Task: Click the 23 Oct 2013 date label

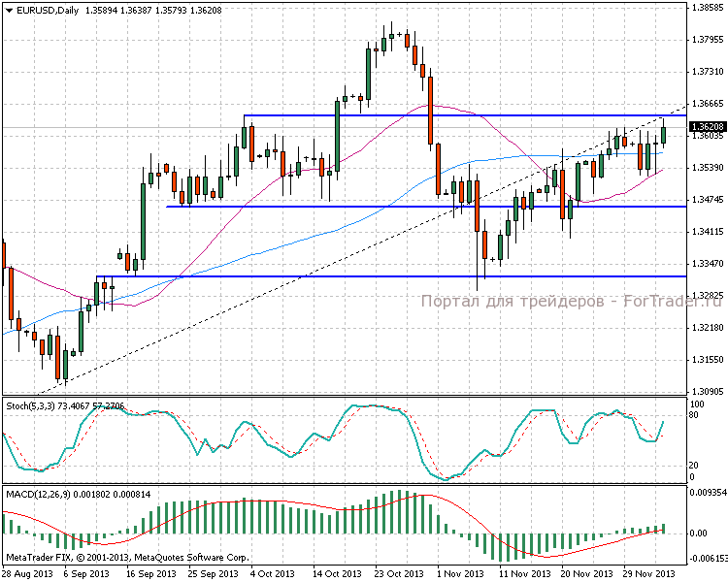Action: click(393, 573)
